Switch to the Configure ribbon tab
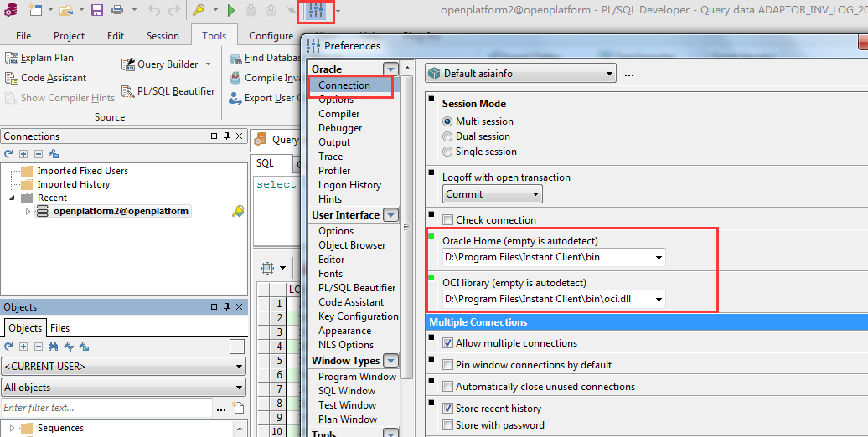 pyautogui.click(x=271, y=35)
